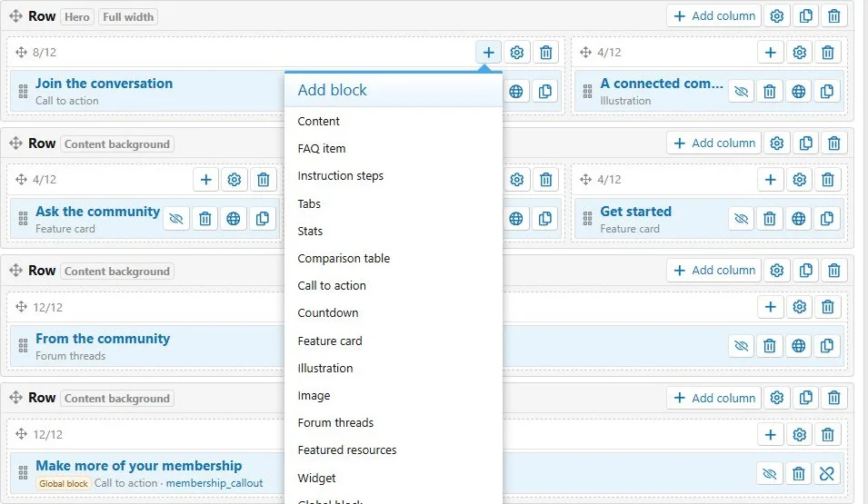Click Add column in the row with Get started
This screenshot has height=504, width=868.
(714, 143)
